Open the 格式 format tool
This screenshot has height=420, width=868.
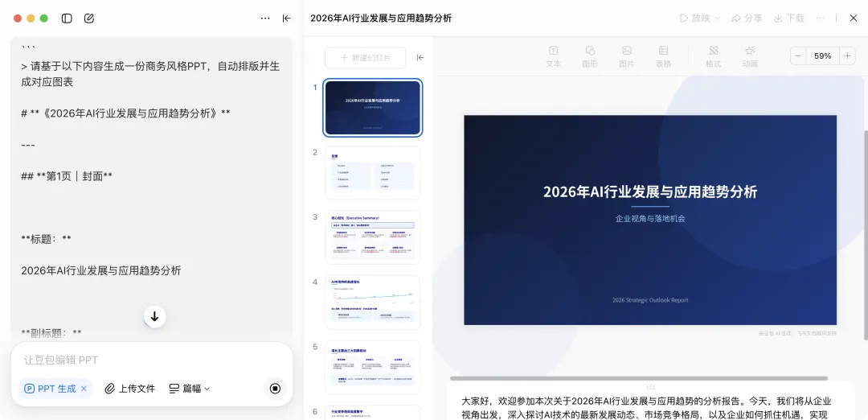pos(713,56)
